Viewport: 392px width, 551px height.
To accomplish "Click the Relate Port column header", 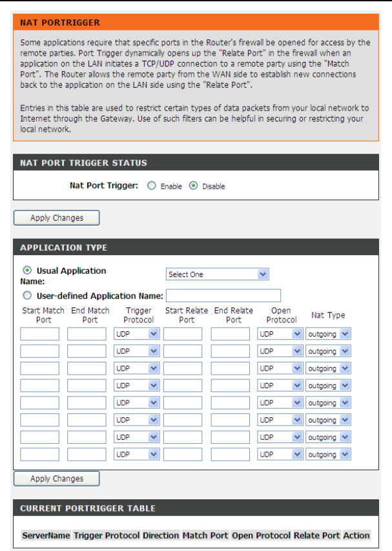I will pyautogui.click(x=317, y=535).
